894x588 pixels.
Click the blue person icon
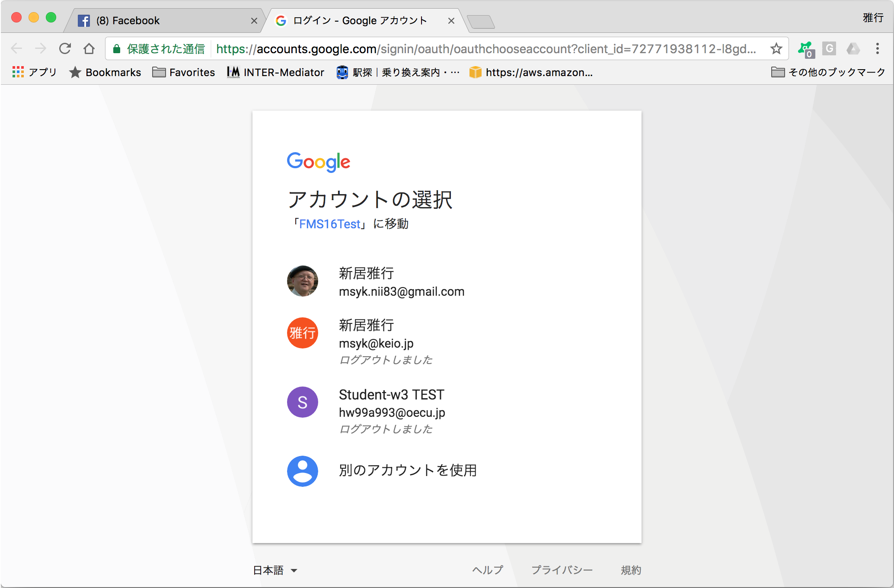coord(303,471)
